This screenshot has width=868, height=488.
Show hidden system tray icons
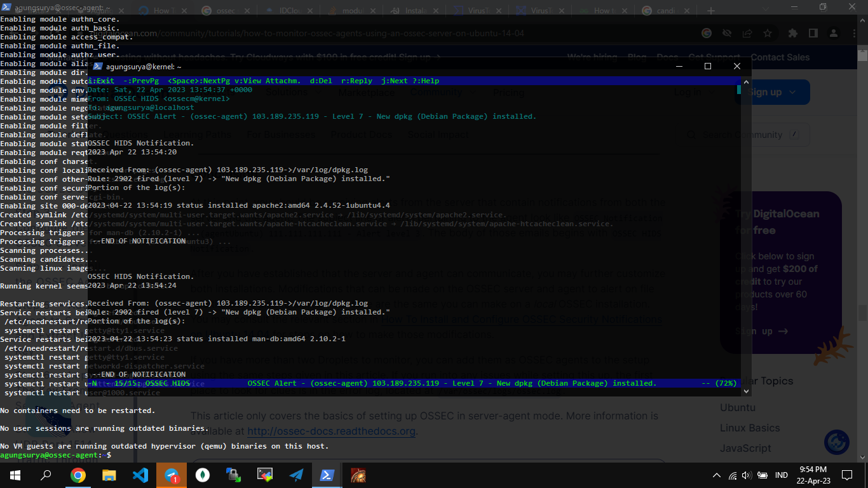coord(717,475)
